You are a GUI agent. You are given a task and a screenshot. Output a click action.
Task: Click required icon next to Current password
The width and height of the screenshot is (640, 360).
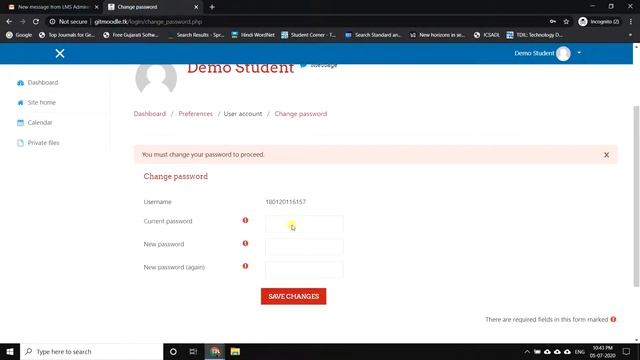coord(245,220)
